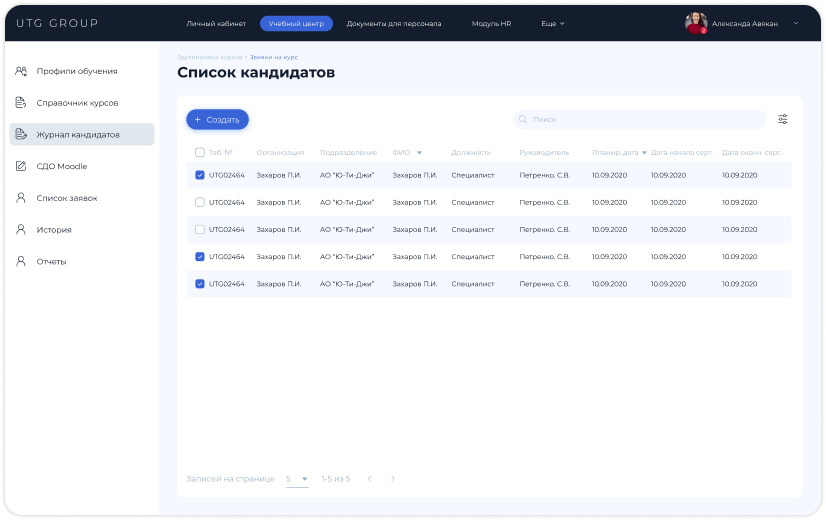This screenshot has width=826, height=520.
Task: Click the Руководитель column header
Action: pyautogui.click(x=544, y=153)
